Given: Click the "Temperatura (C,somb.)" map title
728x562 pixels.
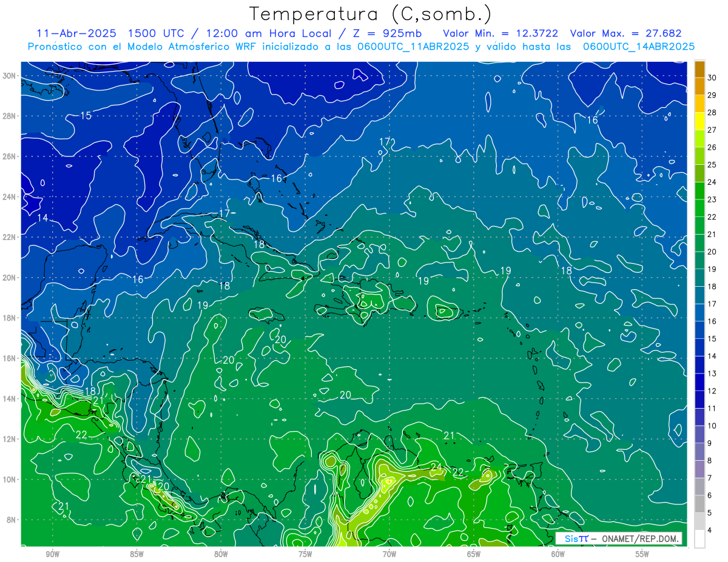Looking at the screenshot, I should (370, 13).
